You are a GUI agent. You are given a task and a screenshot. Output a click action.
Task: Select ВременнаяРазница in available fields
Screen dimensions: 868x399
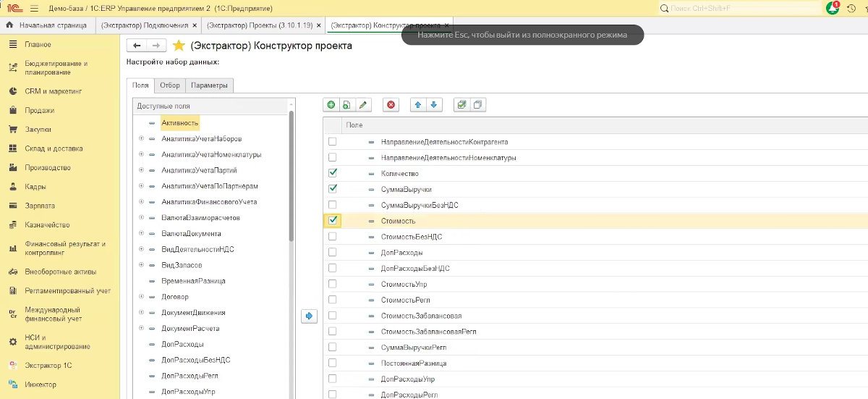[193, 281]
